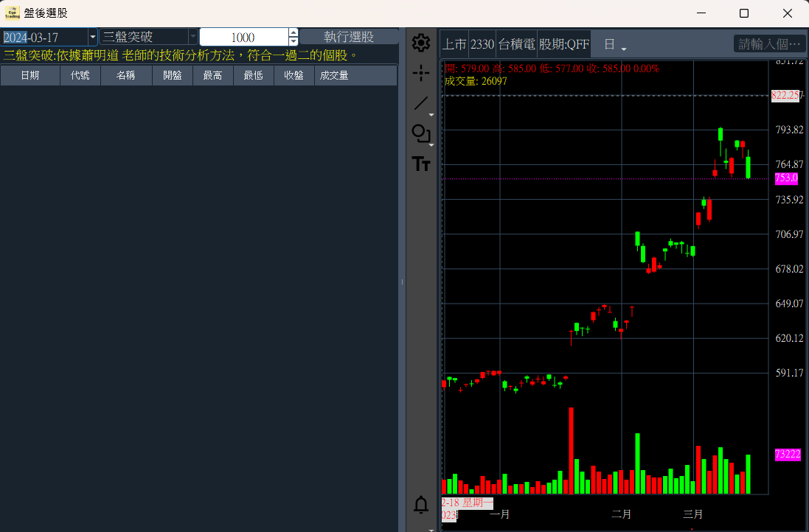Click the stock symbol search field

[x=769, y=44]
